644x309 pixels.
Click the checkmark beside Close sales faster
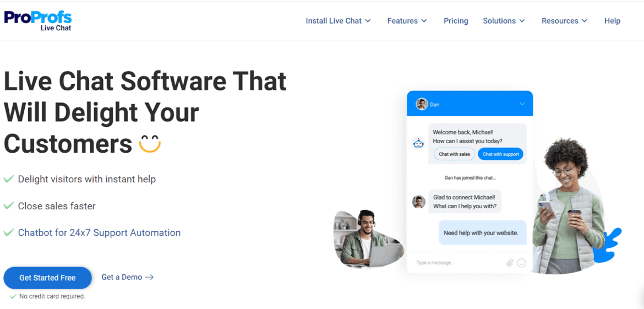point(9,206)
